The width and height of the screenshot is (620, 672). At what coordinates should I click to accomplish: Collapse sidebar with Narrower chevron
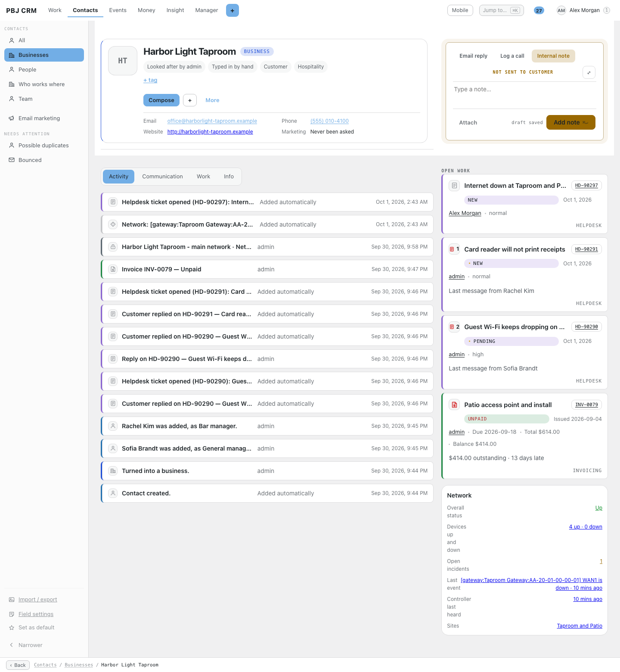coord(12,645)
